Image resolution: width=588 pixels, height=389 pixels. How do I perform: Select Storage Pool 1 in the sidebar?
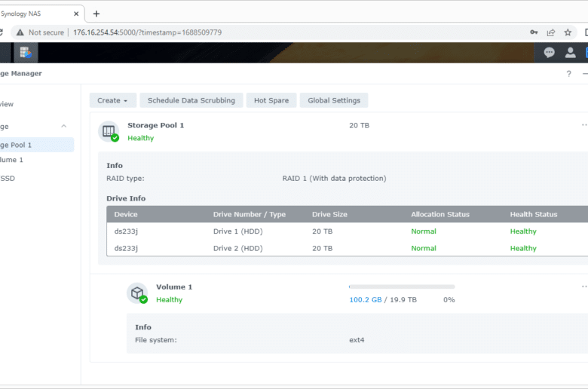pos(37,145)
